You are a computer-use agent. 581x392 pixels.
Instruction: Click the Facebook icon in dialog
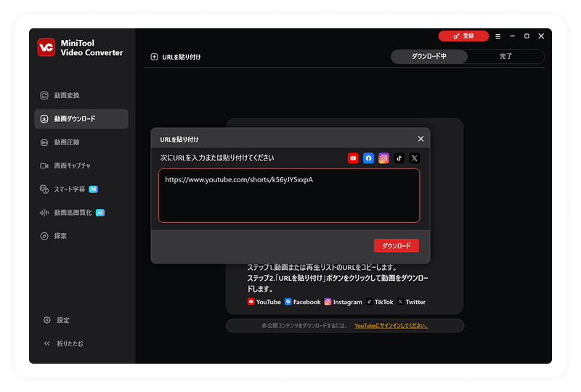coord(368,158)
